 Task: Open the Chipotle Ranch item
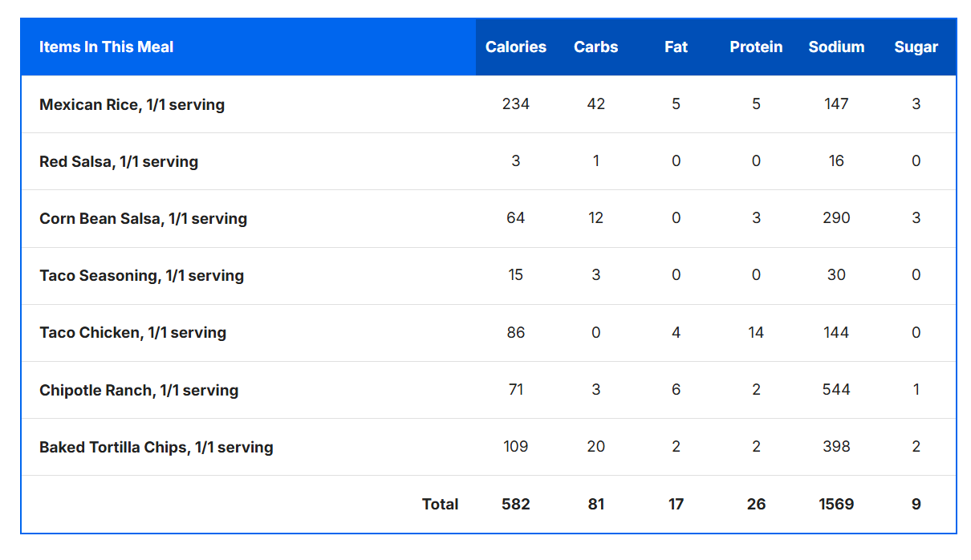[139, 391]
